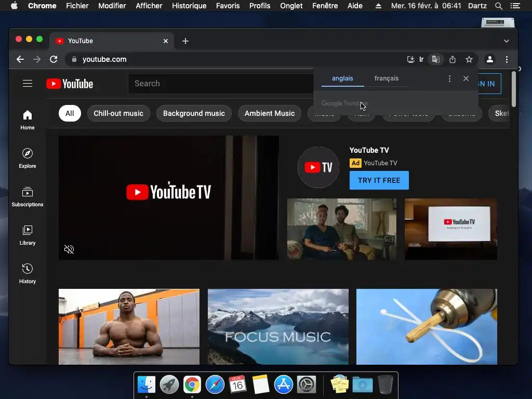Open Notes from the Dock
The width and height of the screenshot is (532, 399).
point(261,385)
